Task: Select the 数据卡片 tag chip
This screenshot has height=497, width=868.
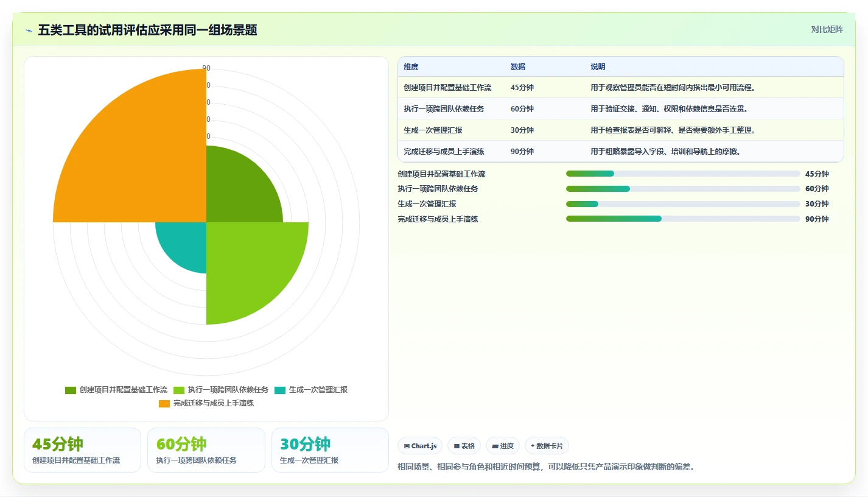Action: (547, 446)
